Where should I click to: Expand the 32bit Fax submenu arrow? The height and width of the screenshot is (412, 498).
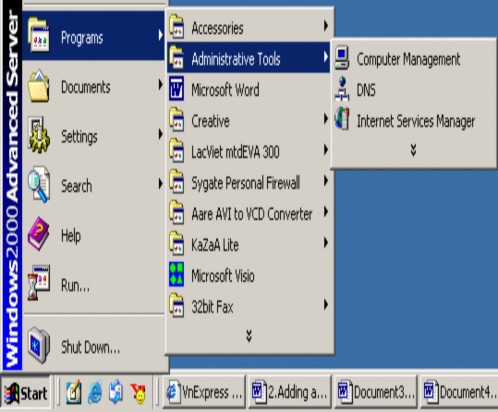tap(325, 305)
